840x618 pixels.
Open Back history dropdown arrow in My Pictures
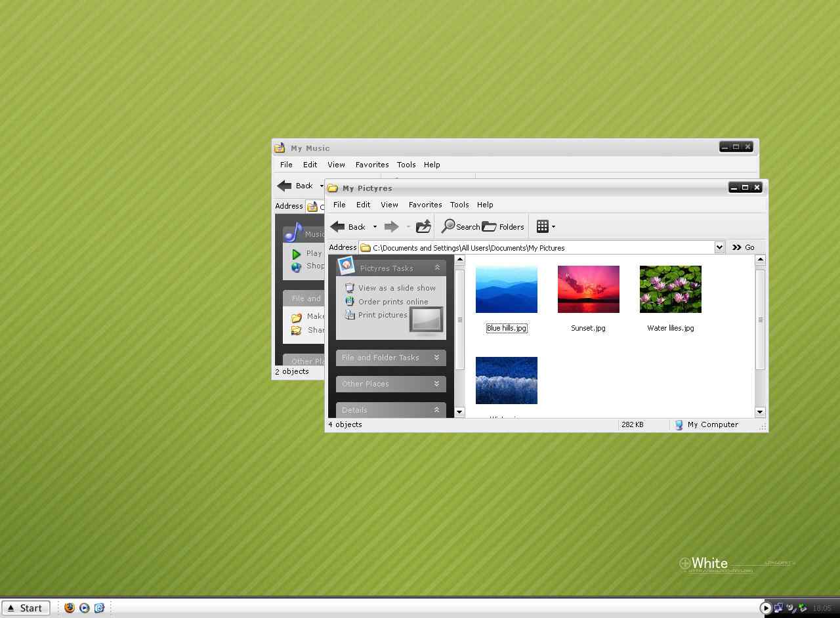pos(375,227)
